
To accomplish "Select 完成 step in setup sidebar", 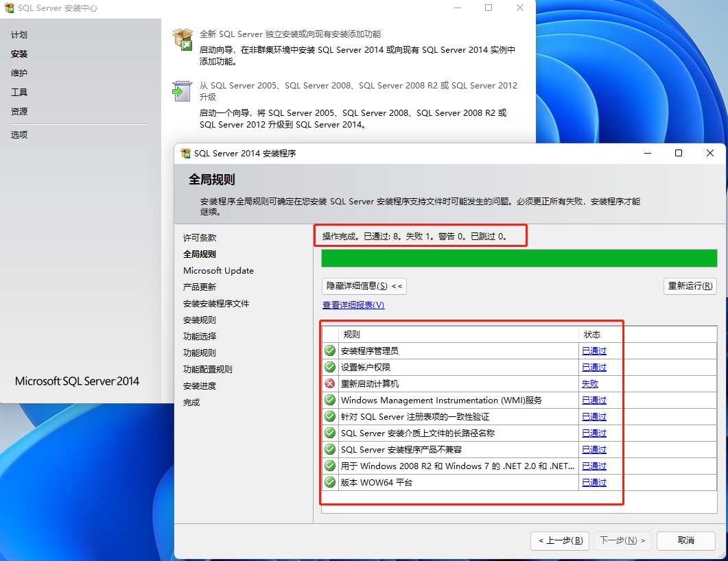I will click(x=191, y=403).
